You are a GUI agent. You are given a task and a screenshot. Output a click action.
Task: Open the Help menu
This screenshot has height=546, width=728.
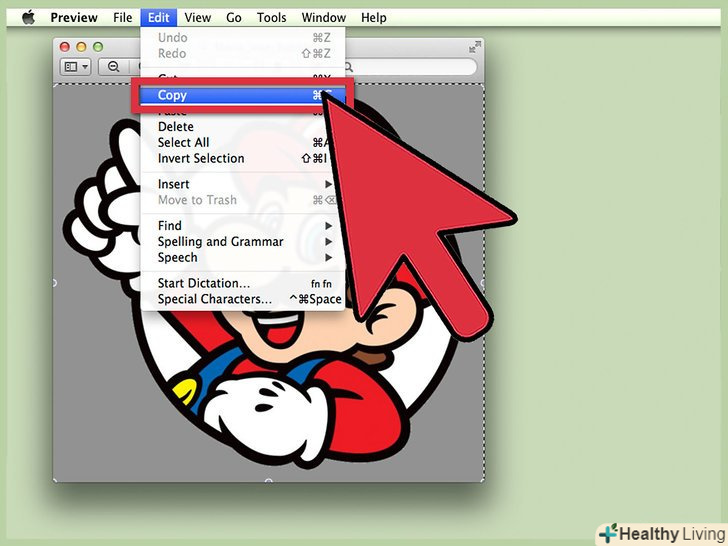coord(374,18)
